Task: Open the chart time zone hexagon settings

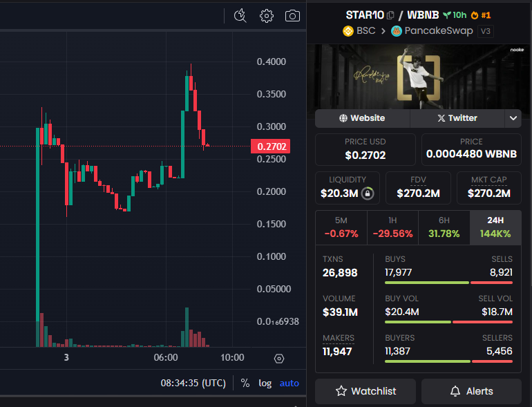Action: pos(279,358)
